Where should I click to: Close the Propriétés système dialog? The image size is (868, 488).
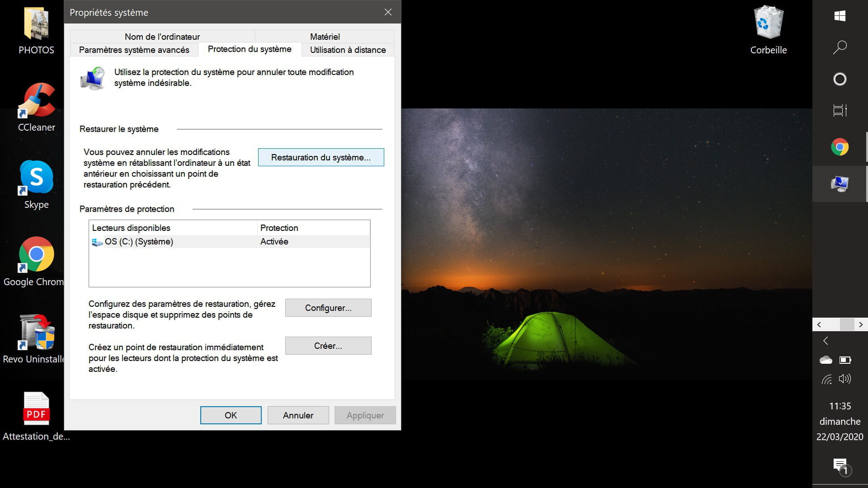point(388,12)
